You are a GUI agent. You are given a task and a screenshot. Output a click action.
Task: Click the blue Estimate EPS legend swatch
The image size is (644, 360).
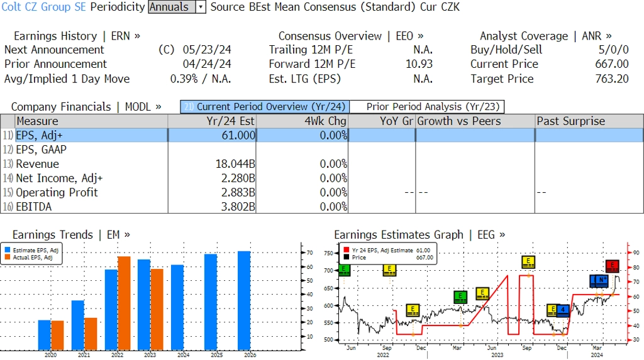pos(7,250)
